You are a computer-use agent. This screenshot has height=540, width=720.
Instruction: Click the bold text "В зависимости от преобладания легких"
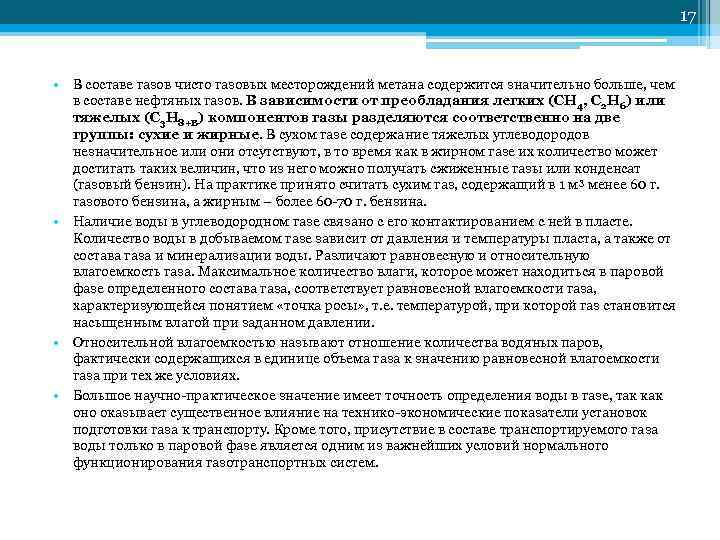pyautogui.click(x=395, y=101)
